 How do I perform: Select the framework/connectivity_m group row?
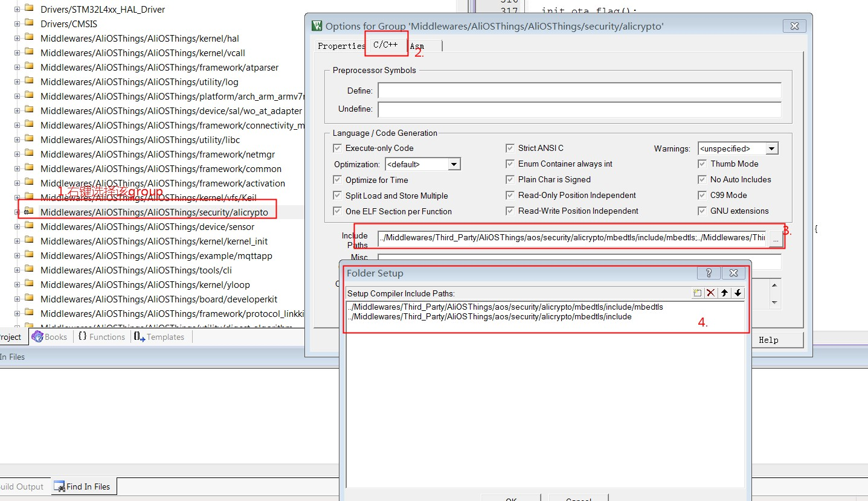(x=172, y=125)
